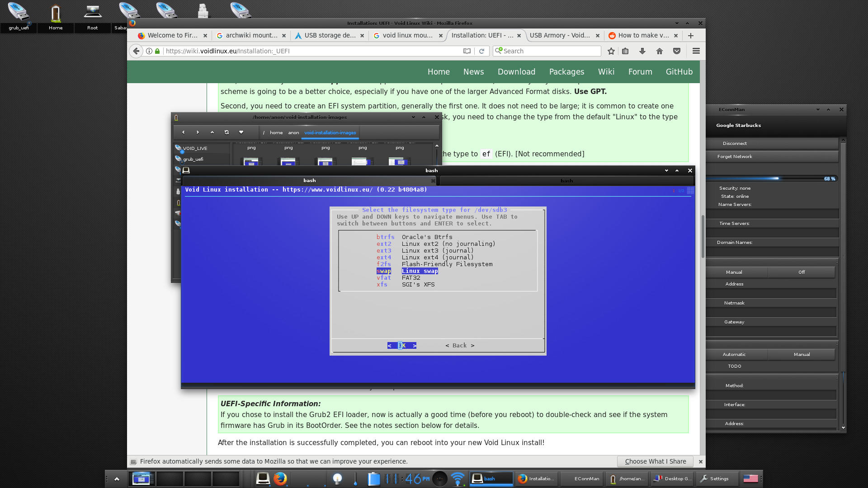Screen dimensions: 868x488
Task: Open the Forum link
Action: (x=640, y=72)
